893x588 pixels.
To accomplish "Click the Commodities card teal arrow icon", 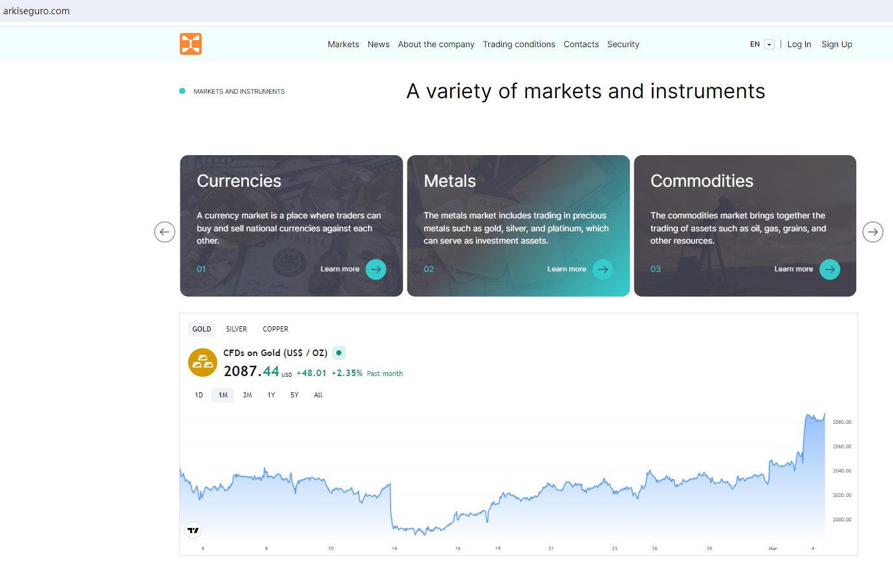I will pos(830,269).
